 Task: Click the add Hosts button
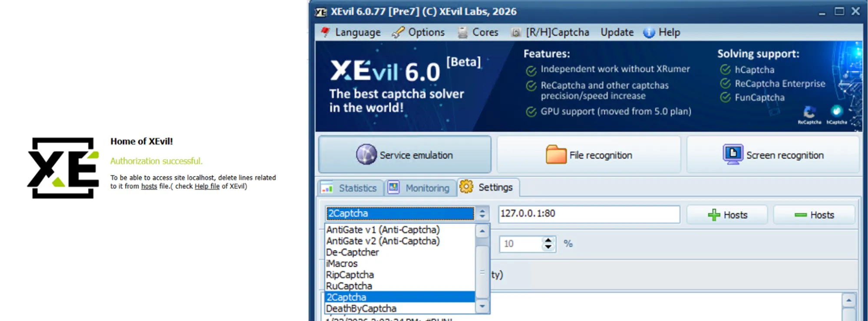(727, 215)
